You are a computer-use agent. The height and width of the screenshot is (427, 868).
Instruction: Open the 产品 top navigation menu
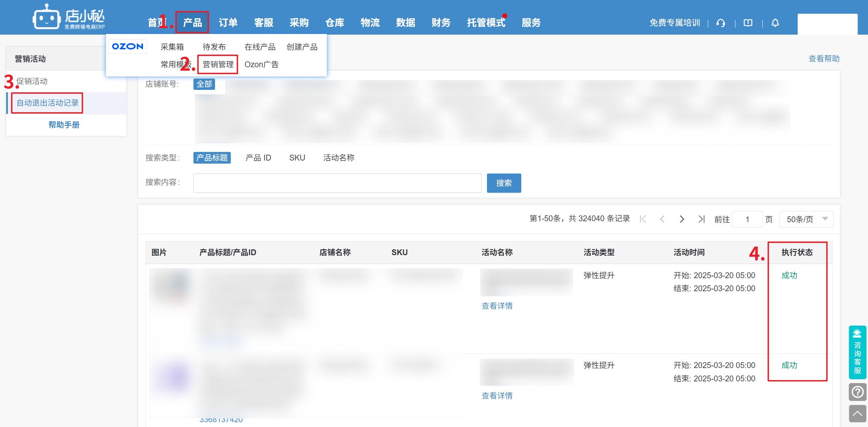tap(192, 23)
